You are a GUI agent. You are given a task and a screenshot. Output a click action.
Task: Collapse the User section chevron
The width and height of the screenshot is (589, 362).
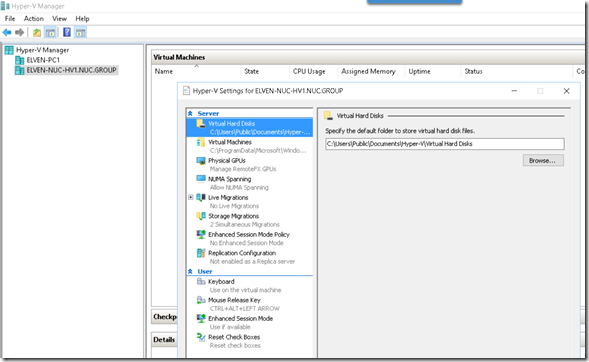pos(190,272)
